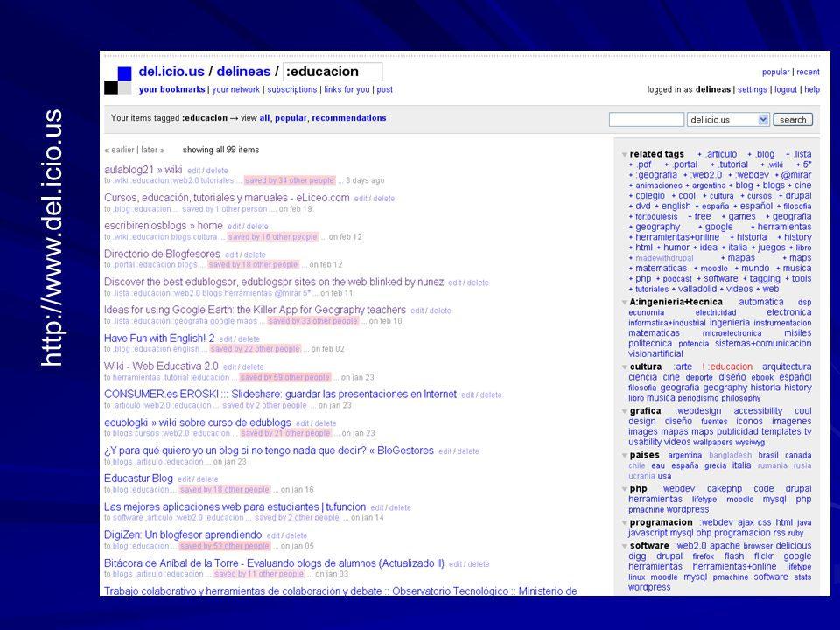Click the logout link
Viewport: 840px width, 630px height.
786,89
